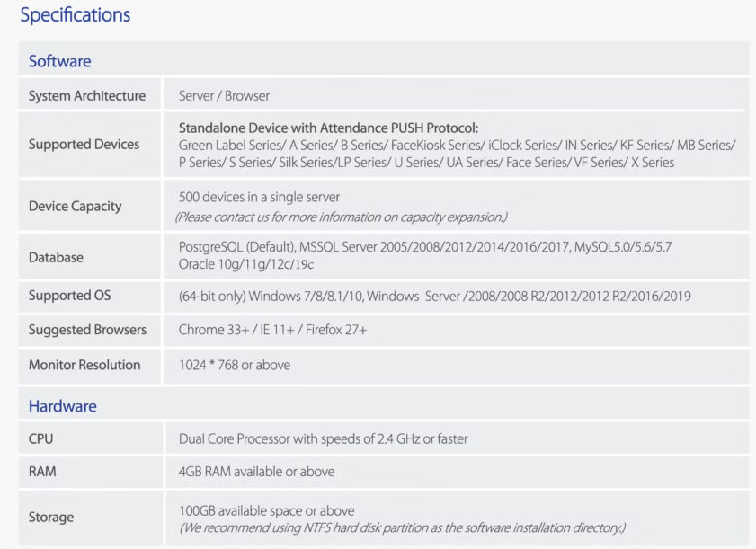Image resolution: width=756 pixels, height=549 pixels.
Task: Select the Database row label
Action: 56,257
